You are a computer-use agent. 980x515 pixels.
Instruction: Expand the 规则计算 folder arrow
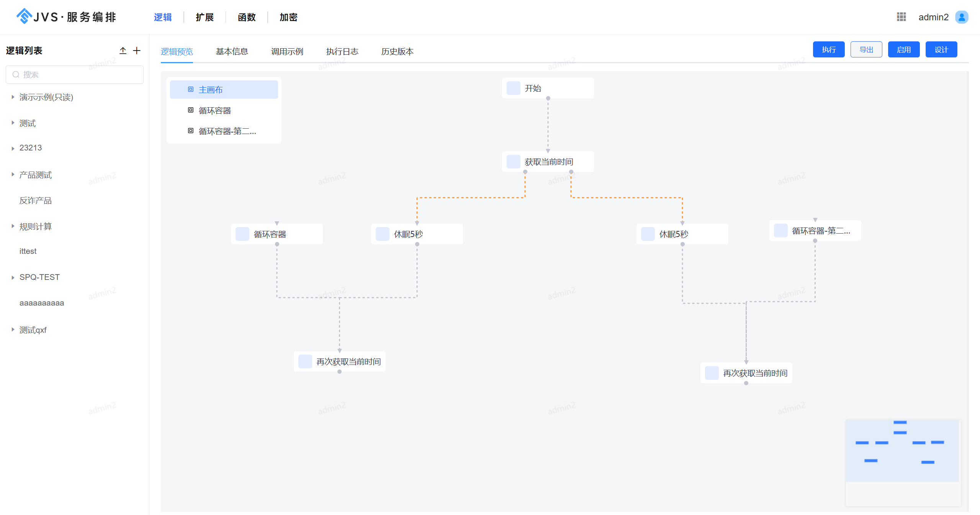tap(13, 226)
